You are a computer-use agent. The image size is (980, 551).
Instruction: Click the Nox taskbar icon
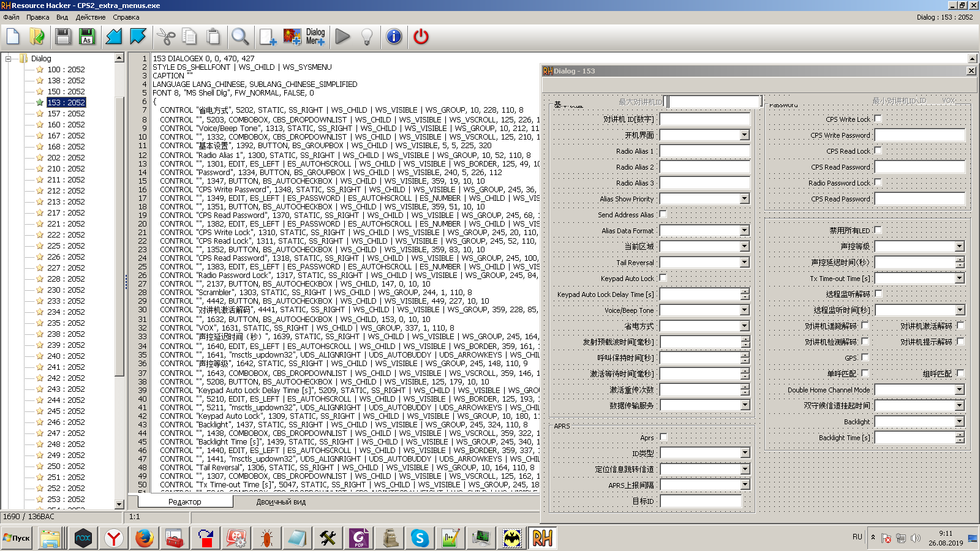tap(83, 538)
